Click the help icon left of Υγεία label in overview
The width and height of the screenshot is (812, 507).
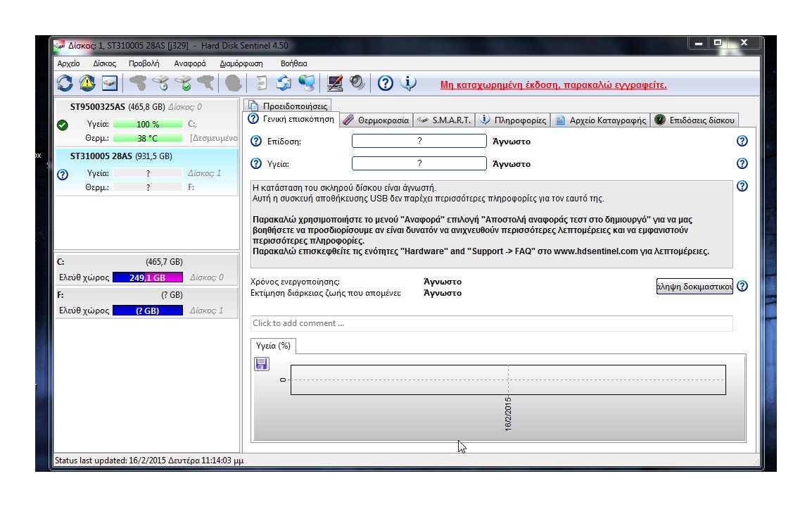(x=256, y=163)
